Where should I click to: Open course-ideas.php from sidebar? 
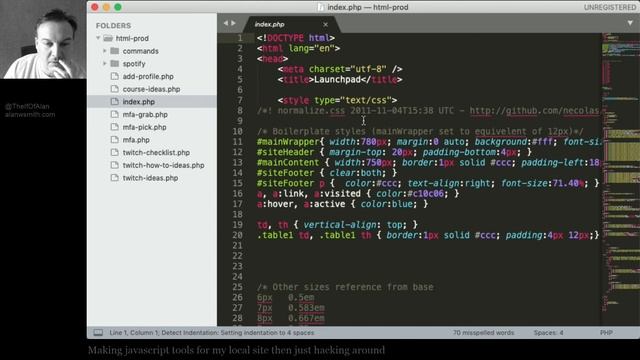point(151,89)
